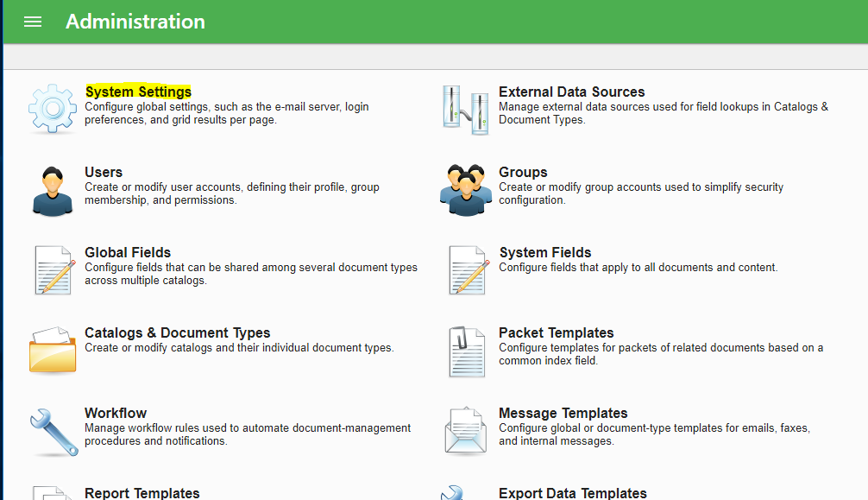868x500 pixels.
Task: Open the Report Templates link
Action: (x=142, y=493)
